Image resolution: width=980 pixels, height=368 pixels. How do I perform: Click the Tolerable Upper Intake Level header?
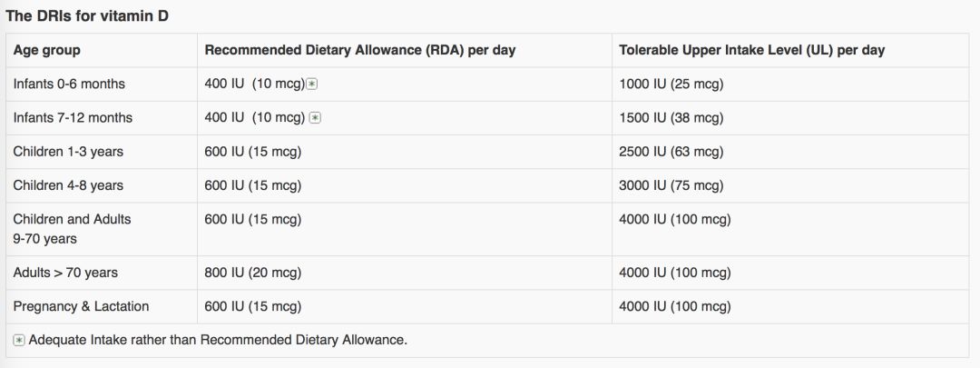751,51
